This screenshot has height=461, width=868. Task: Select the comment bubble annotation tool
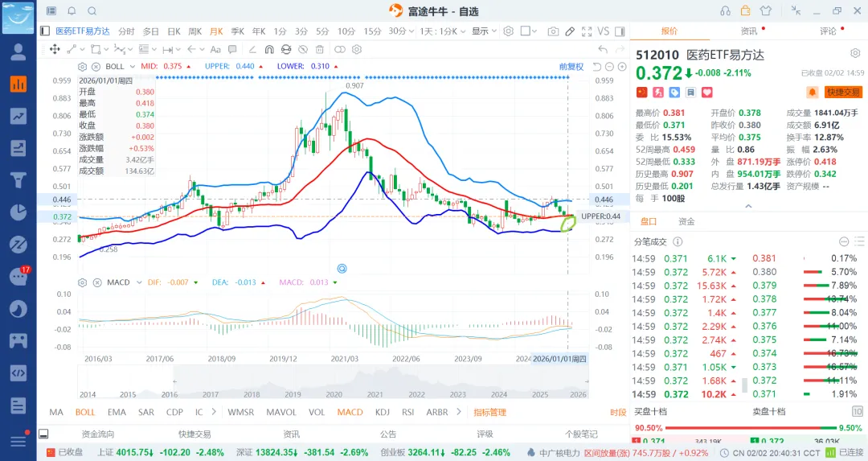coord(232,49)
